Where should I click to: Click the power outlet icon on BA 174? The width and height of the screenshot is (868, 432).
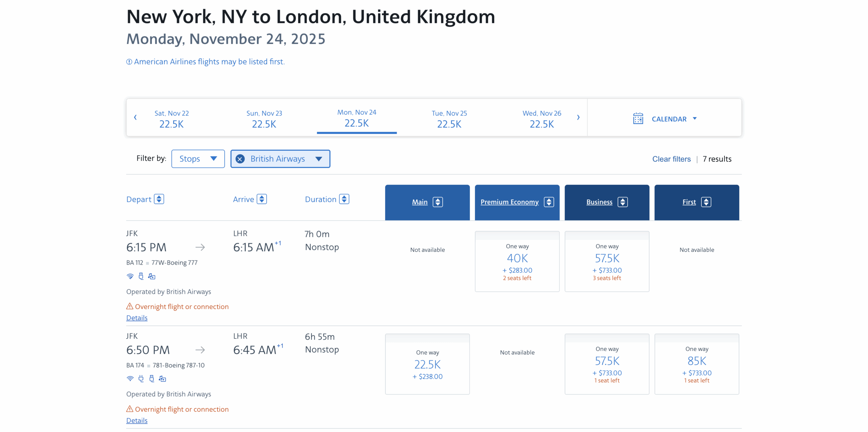click(x=141, y=378)
